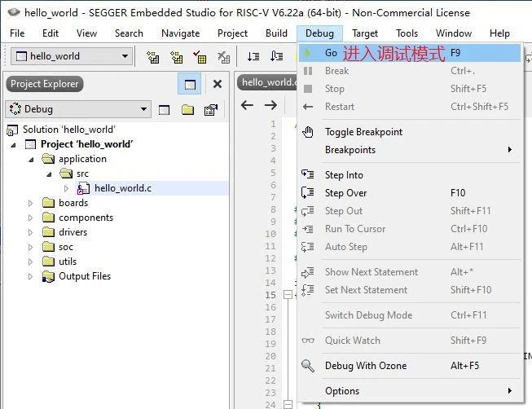Close the Project Explorer panel
Screen dimensions: 532x409
tap(218, 84)
